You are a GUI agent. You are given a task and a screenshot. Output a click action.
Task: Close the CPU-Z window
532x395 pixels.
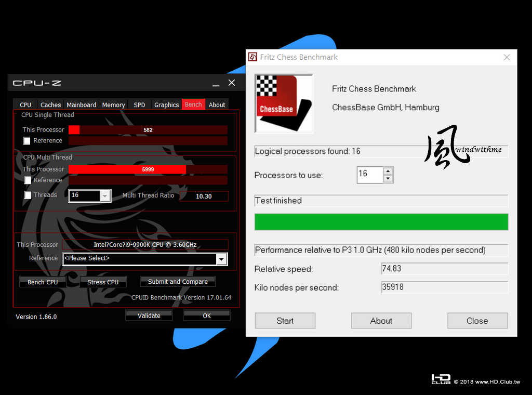[232, 83]
